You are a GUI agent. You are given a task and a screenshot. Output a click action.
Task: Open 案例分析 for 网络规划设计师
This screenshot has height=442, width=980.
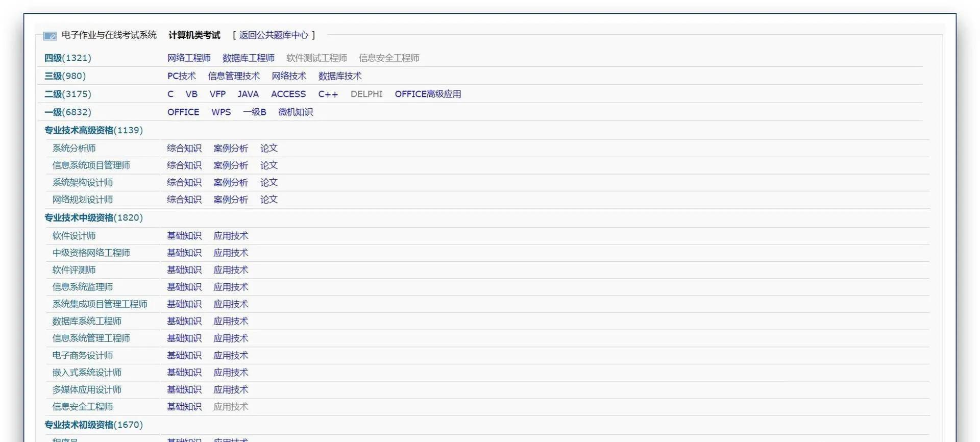pos(231,200)
